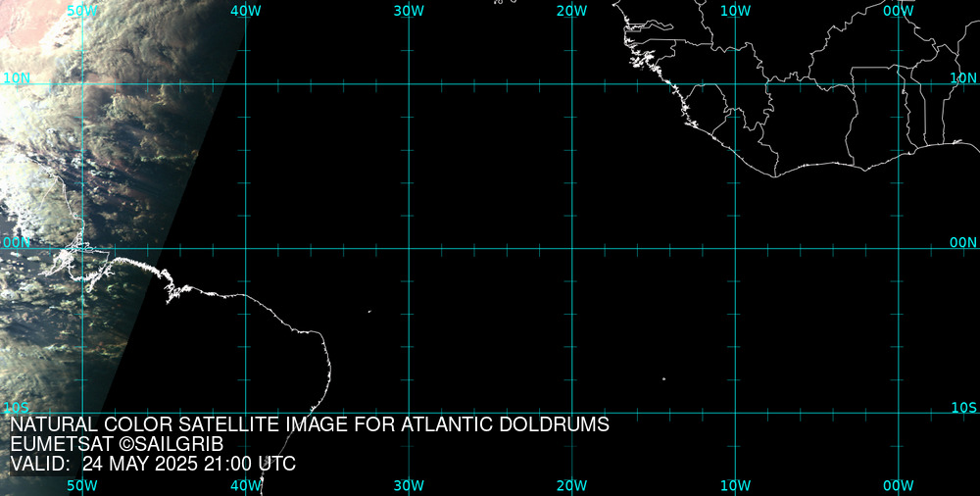Pick the 10N latitude label on left edge
The width and height of the screenshot is (980, 496).
click(x=17, y=78)
